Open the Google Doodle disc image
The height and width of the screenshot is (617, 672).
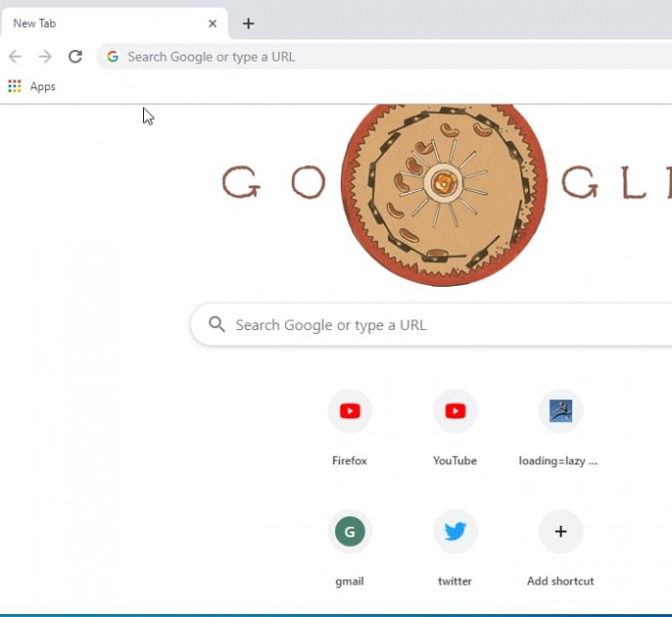[x=444, y=195]
